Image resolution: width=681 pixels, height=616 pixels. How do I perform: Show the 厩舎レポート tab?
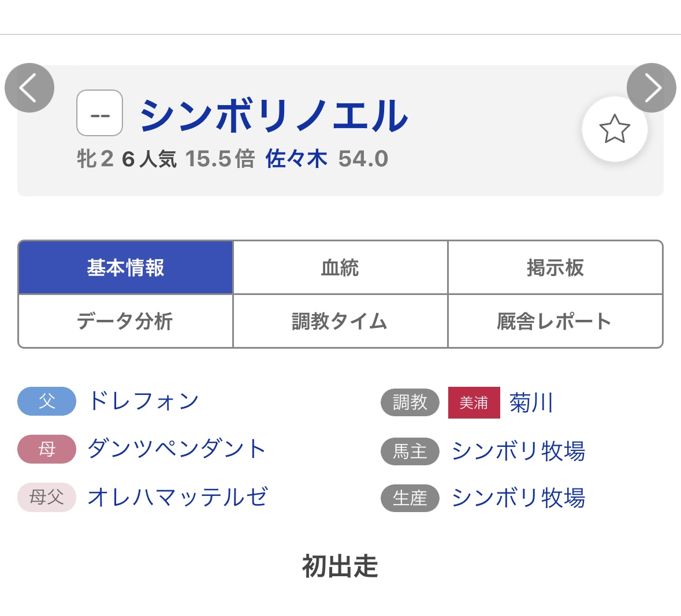(555, 322)
